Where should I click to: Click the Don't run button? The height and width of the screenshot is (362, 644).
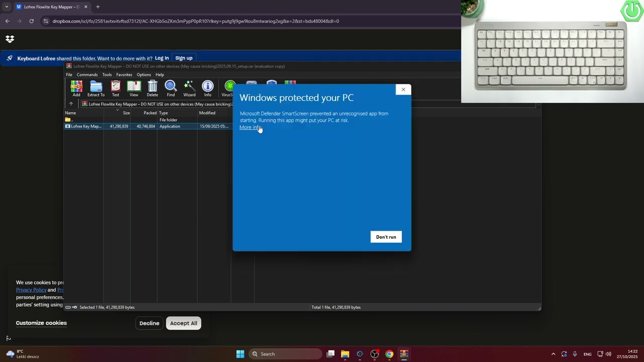pyautogui.click(x=386, y=237)
